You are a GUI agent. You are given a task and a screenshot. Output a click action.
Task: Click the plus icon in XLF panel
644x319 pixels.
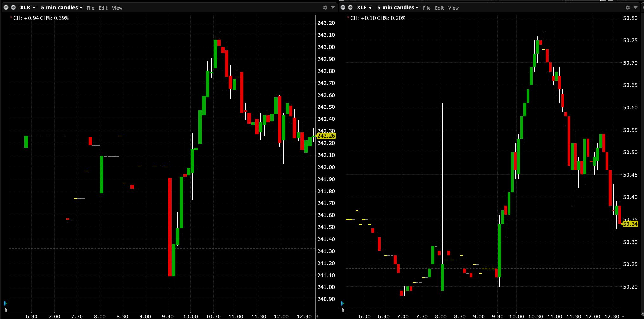[350, 7]
